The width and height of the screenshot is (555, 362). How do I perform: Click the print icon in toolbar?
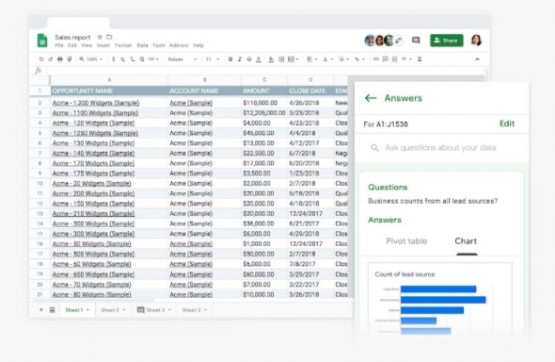point(60,59)
